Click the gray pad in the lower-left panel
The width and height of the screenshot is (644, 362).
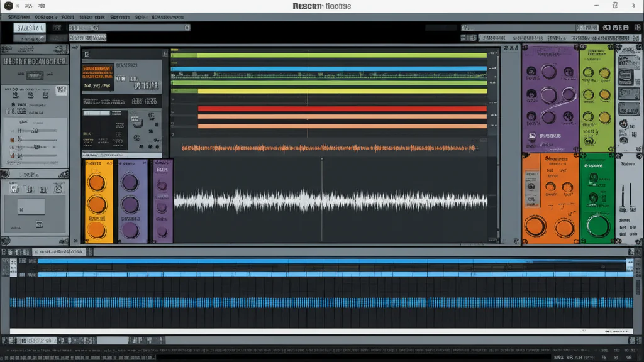31,207
